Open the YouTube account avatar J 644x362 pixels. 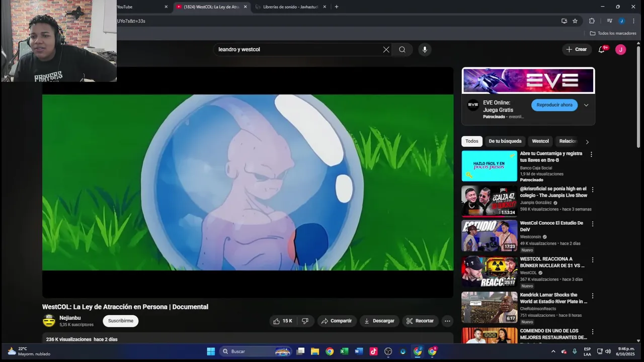621,49
